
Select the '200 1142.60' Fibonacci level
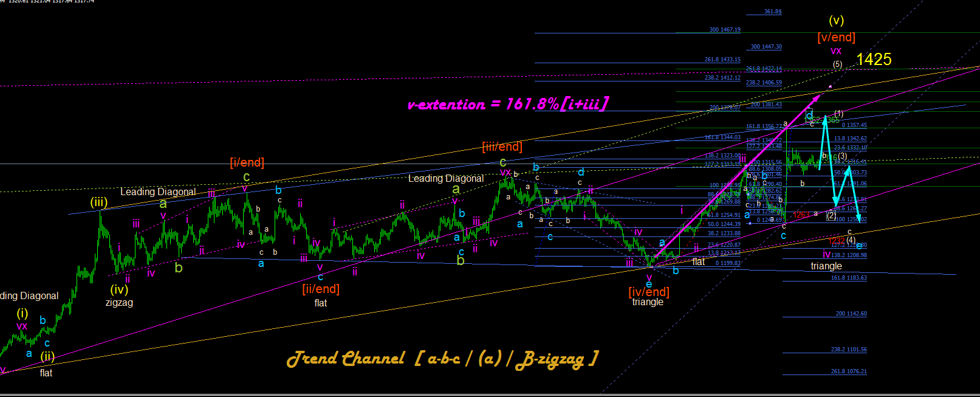coord(851,314)
